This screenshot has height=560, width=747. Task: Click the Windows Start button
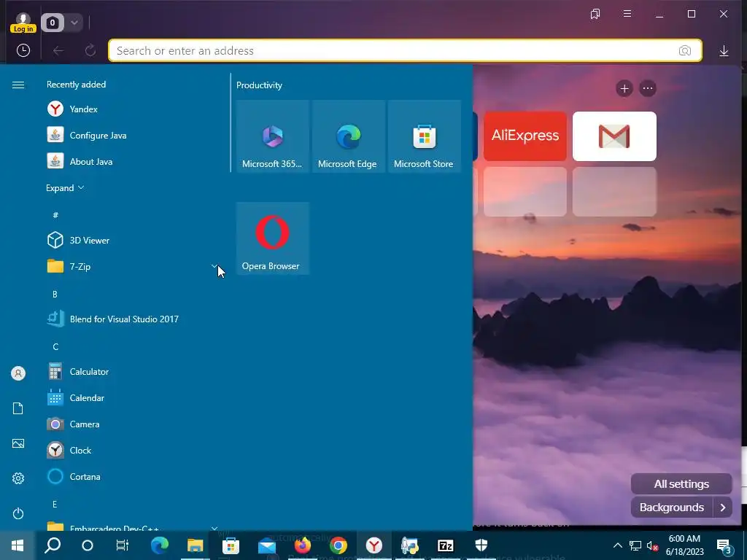coord(18,545)
